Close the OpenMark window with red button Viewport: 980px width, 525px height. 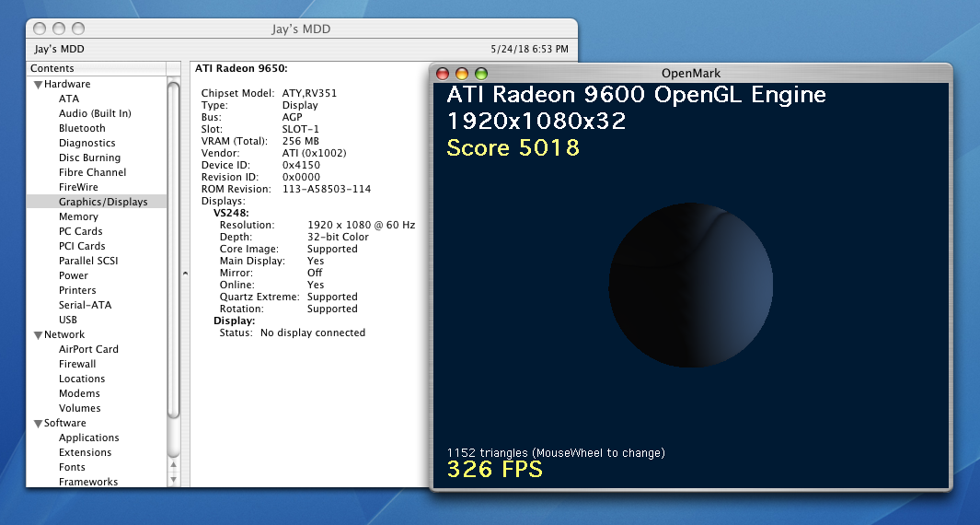coord(442,74)
